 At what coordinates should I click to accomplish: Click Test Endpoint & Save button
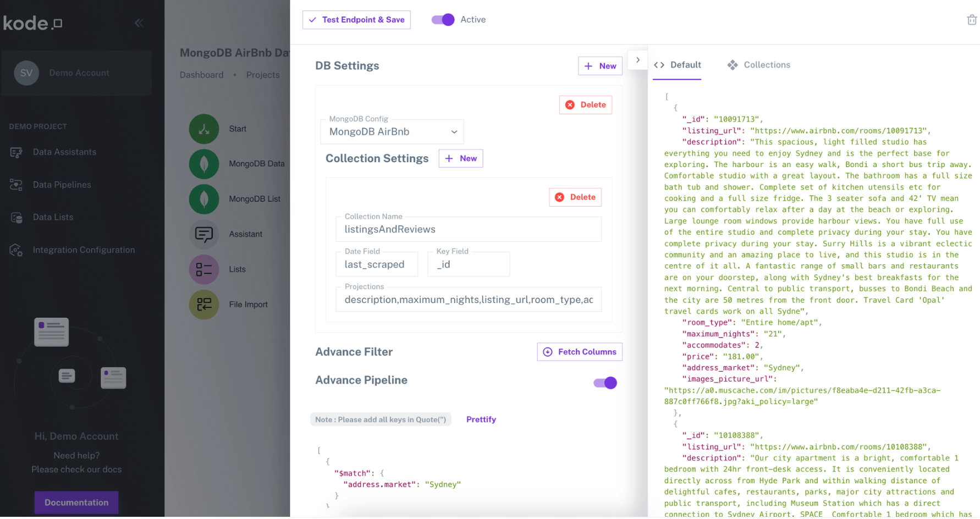356,20
